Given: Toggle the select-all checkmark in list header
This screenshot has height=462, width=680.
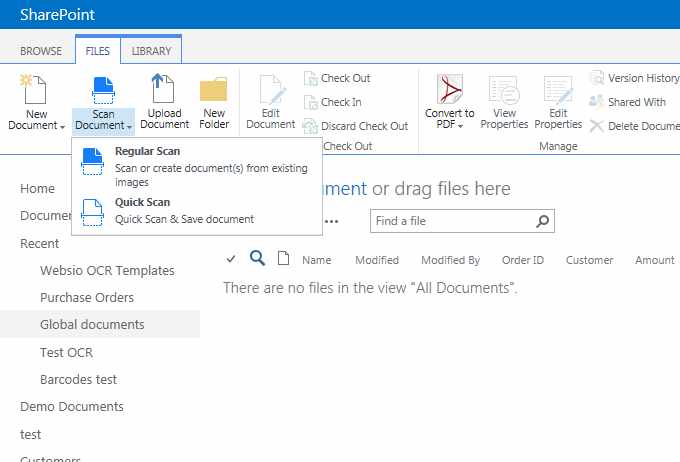Looking at the screenshot, I should [231, 259].
